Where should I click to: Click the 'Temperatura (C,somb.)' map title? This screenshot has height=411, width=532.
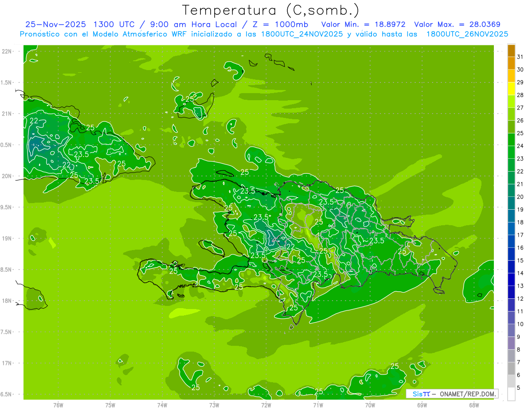tap(270, 11)
